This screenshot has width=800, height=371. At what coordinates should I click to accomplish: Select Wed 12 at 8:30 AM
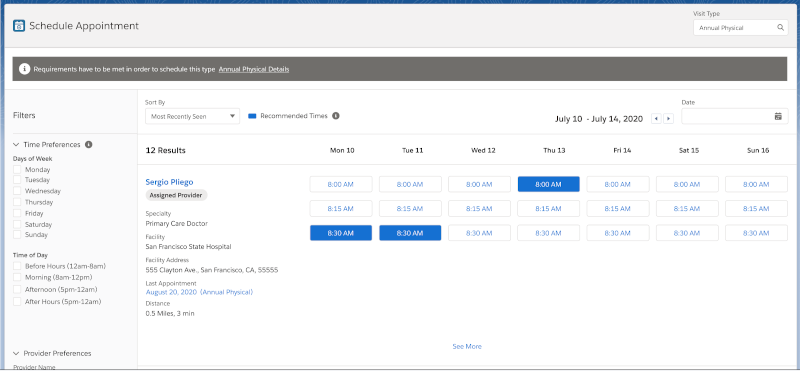pos(480,233)
